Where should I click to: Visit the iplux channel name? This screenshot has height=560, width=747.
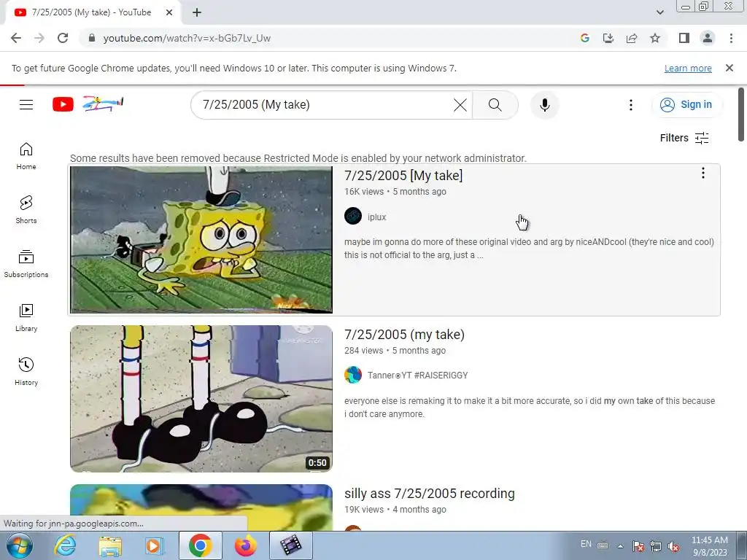[x=376, y=217]
